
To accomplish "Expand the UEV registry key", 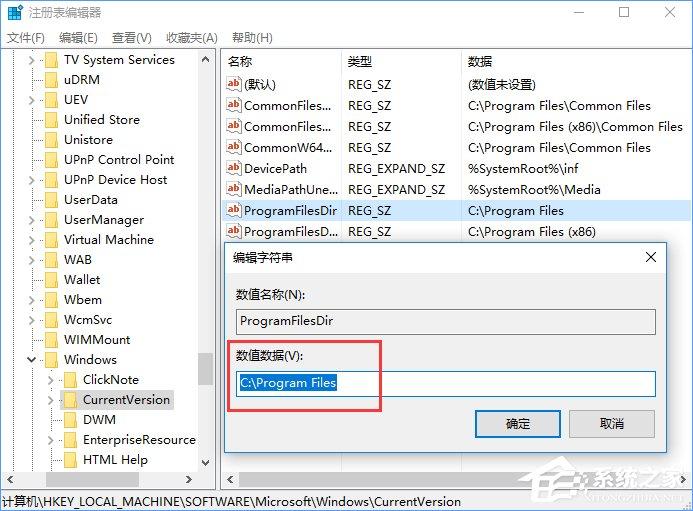I will (31, 100).
